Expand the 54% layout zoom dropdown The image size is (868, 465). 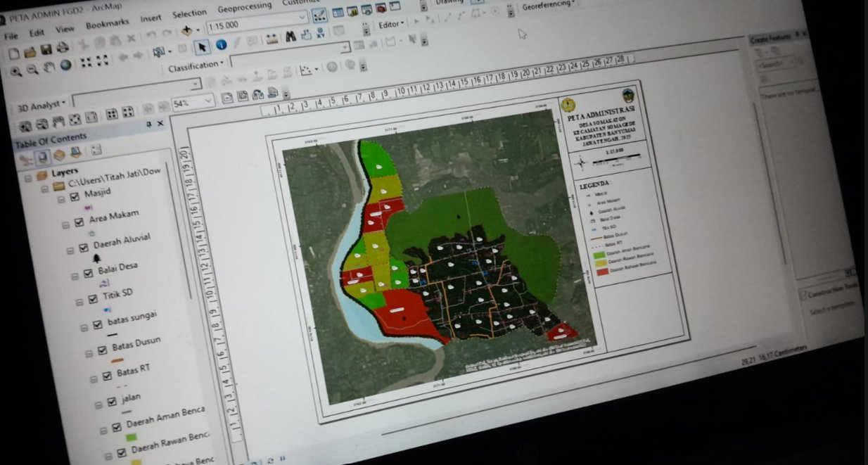pos(208,101)
